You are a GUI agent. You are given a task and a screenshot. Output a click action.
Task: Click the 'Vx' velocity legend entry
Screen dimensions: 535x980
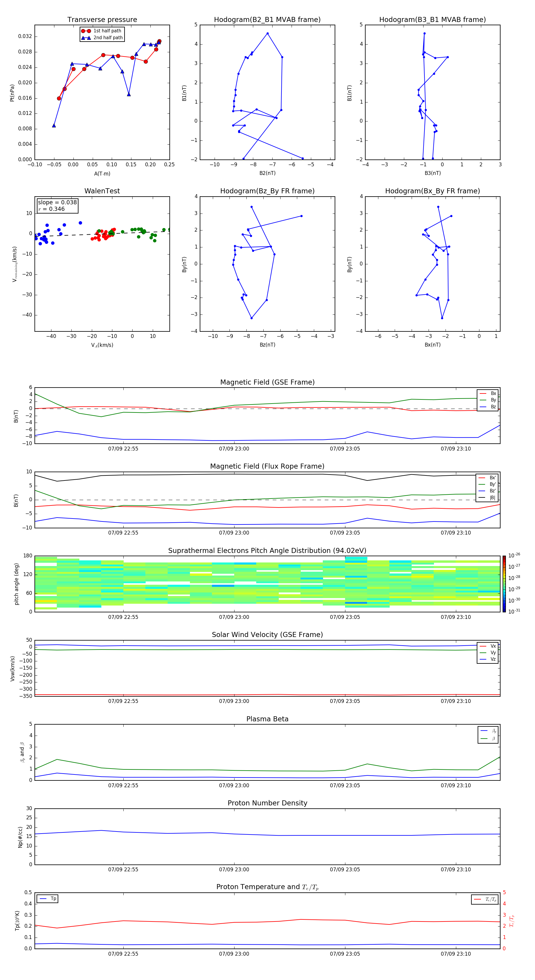point(488,646)
